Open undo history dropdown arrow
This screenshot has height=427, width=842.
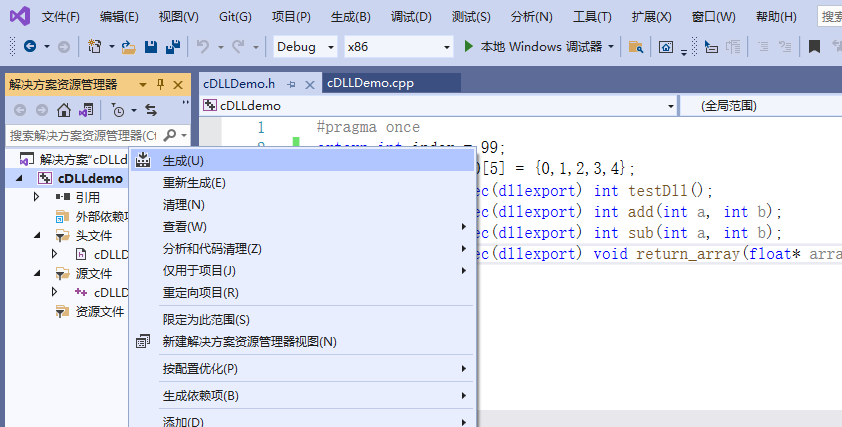[220, 47]
